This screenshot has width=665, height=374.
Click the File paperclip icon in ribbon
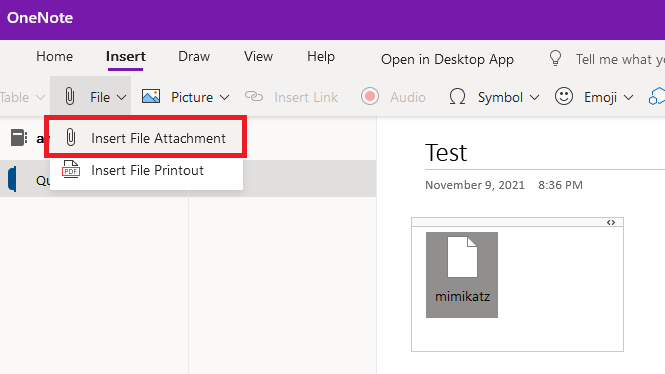[70, 96]
